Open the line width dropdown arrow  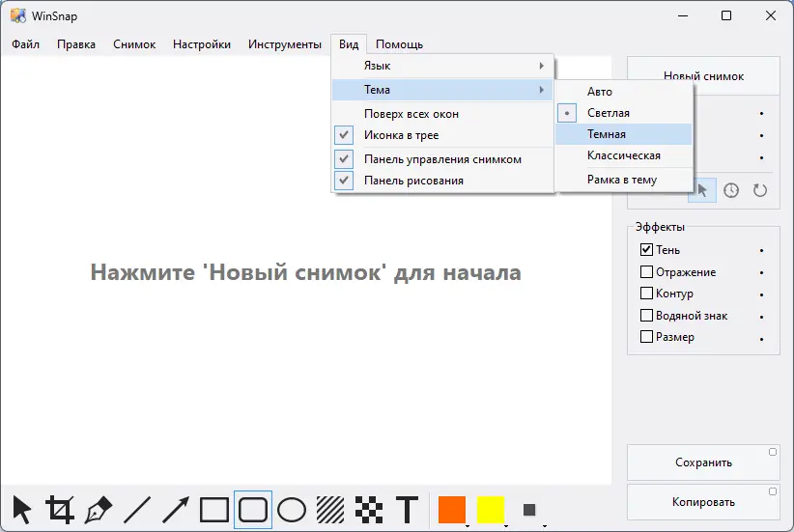(x=545, y=526)
